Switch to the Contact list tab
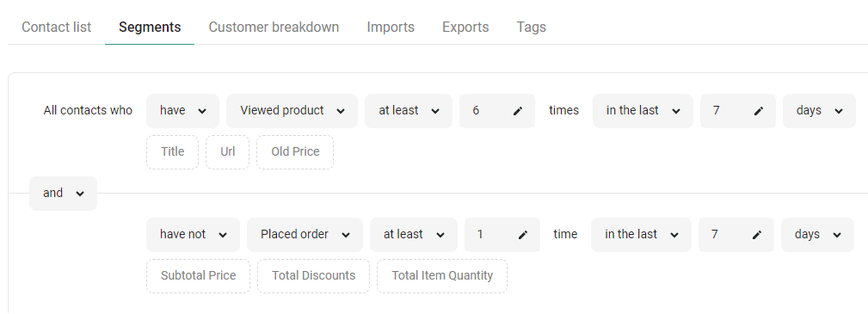Image resolution: width=868 pixels, height=314 pixels. pyautogui.click(x=57, y=28)
